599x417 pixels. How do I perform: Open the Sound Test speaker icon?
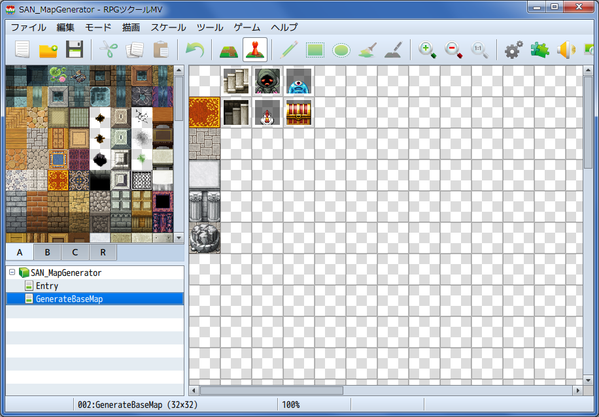(x=566, y=50)
